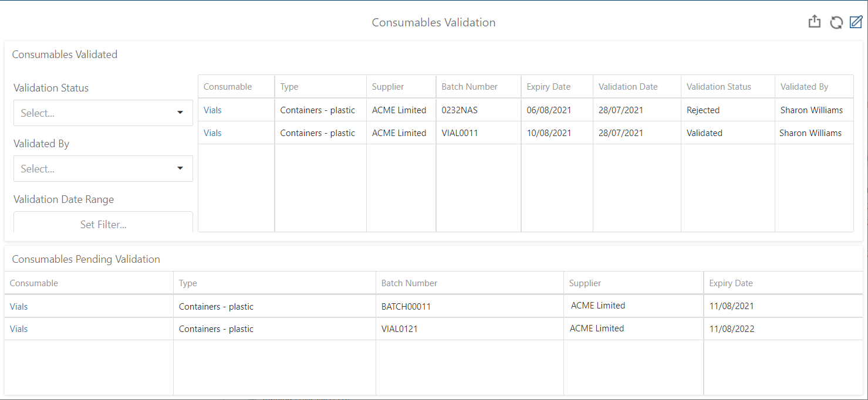
Task: Sort pending table by Batch Number header
Action: click(x=409, y=283)
